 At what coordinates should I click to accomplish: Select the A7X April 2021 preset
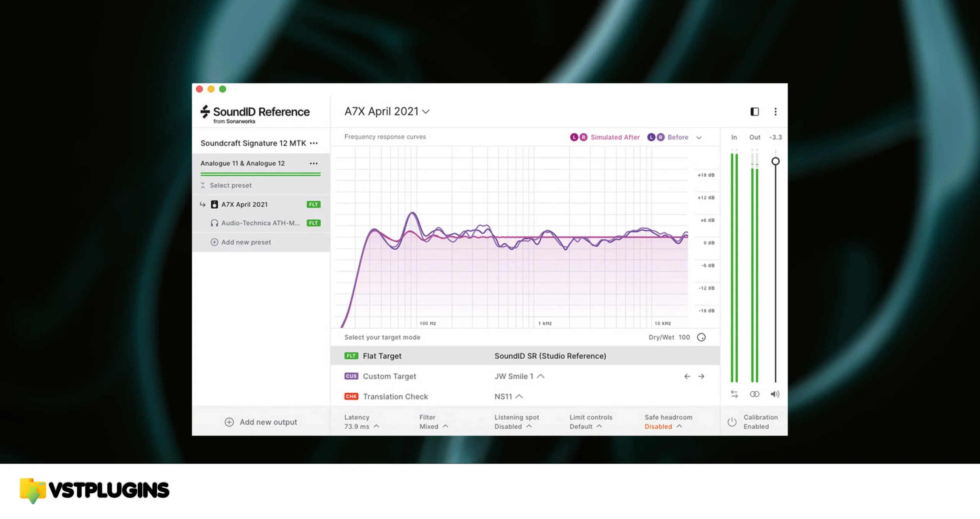[x=261, y=204]
